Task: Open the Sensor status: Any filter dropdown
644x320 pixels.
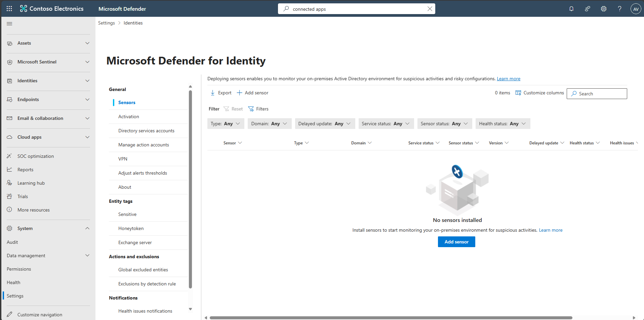Action: point(444,124)
